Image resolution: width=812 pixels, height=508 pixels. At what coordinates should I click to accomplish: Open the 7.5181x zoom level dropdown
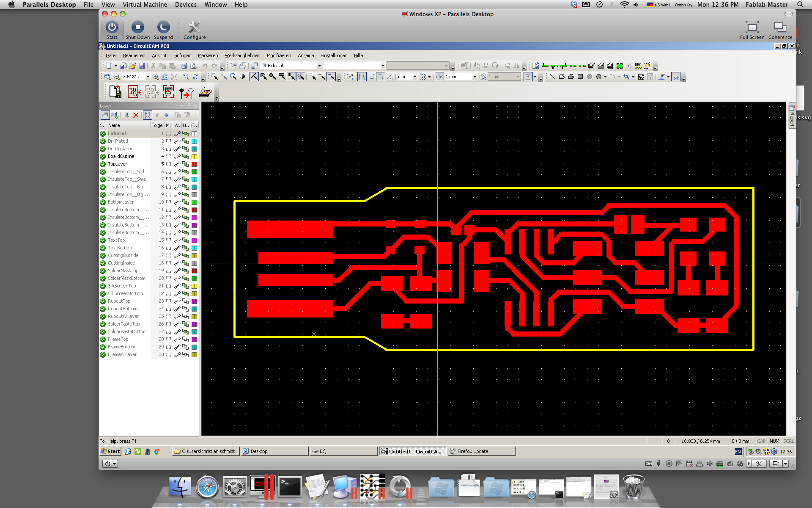point(148,77)
